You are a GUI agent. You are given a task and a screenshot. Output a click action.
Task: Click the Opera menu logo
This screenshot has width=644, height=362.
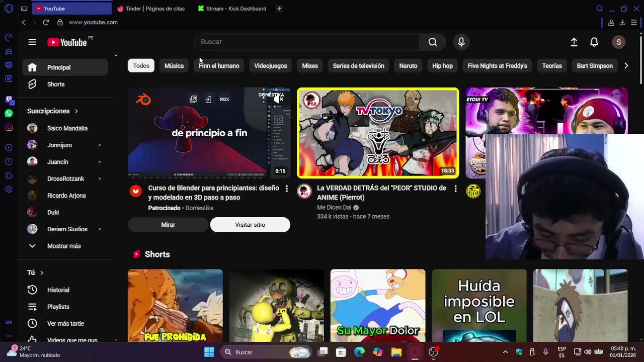coord(9,9)
